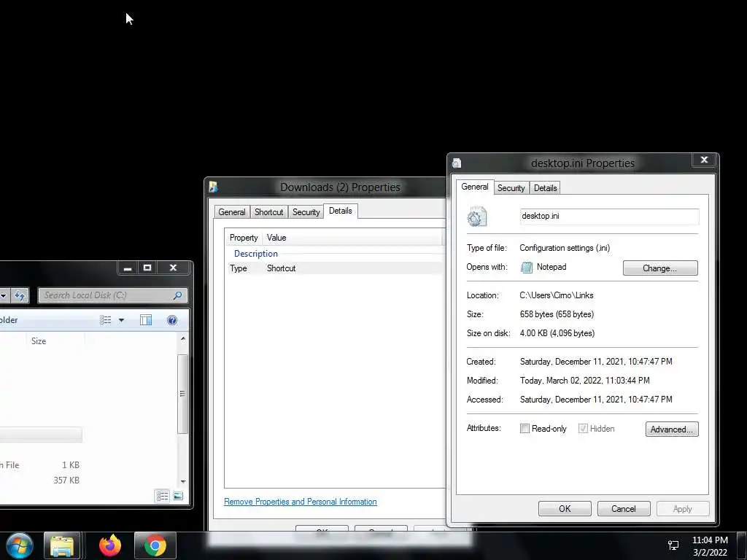
Task: Open the taskbar clock showing 11:04 PM
Action: [710, 546]
